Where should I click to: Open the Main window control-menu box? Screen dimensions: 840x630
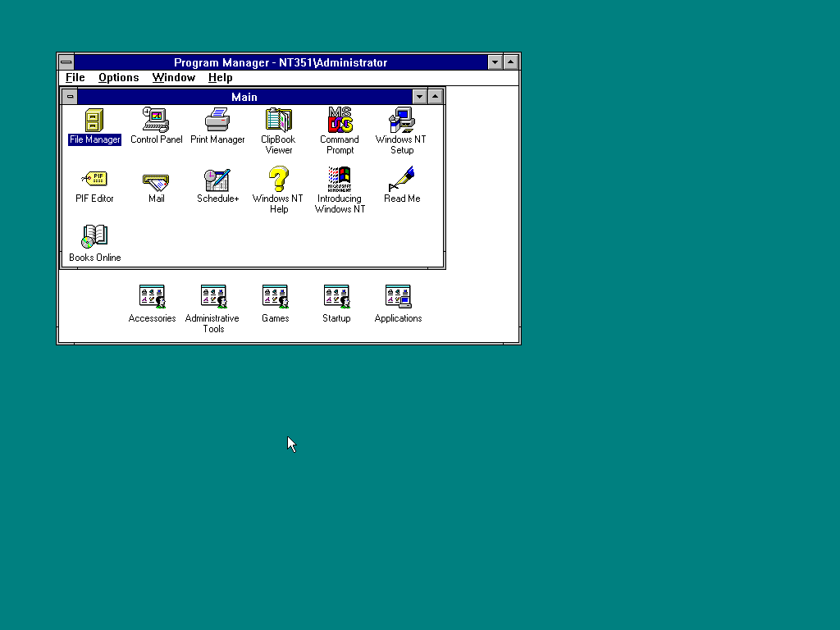[x=70, y=97]
